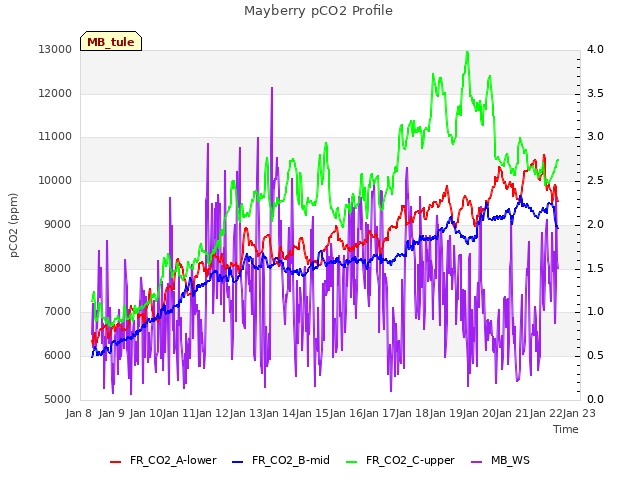Click the Jan 14 date label
640x480 pixels.
point(279,413)
